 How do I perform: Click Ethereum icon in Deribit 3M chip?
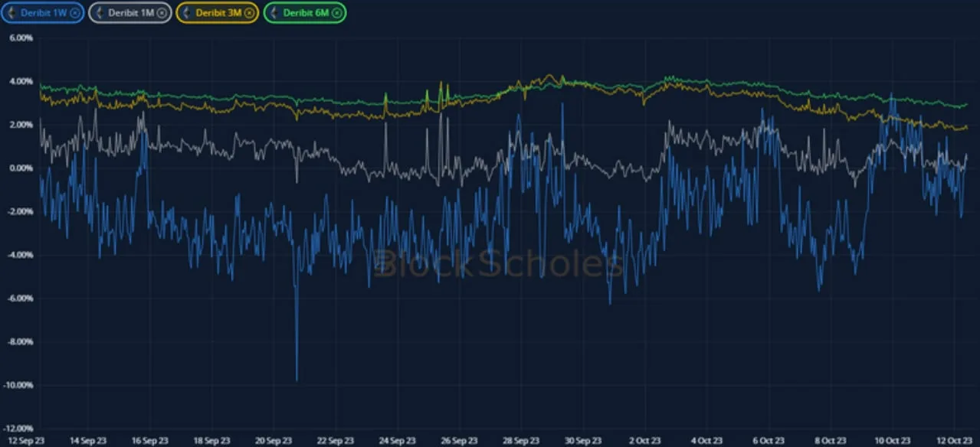click(x=187, y=13)
